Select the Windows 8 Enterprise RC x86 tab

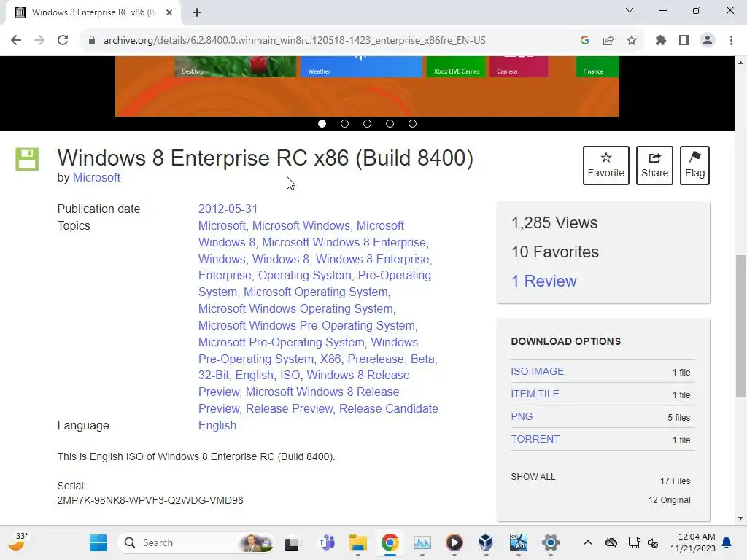tap(93, 12)
